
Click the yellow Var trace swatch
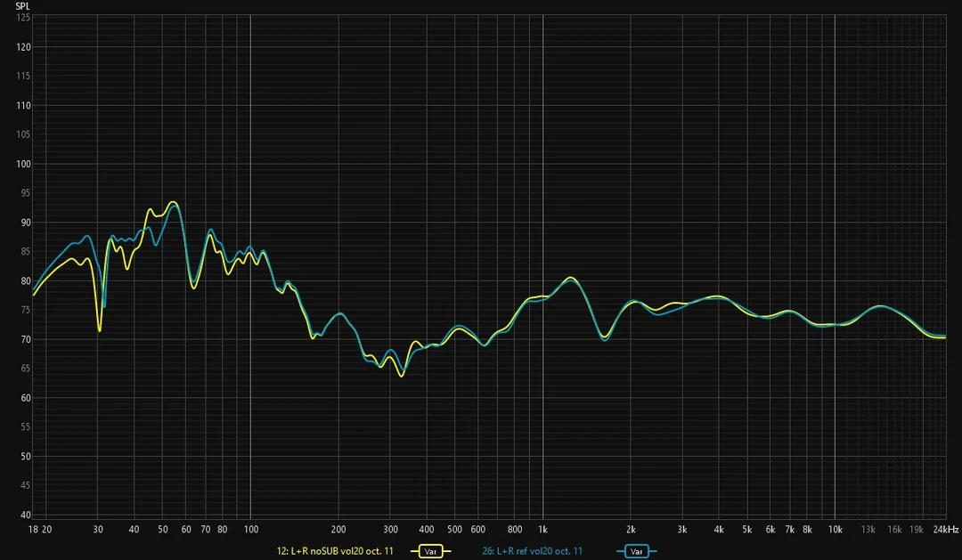coord(431,551)
